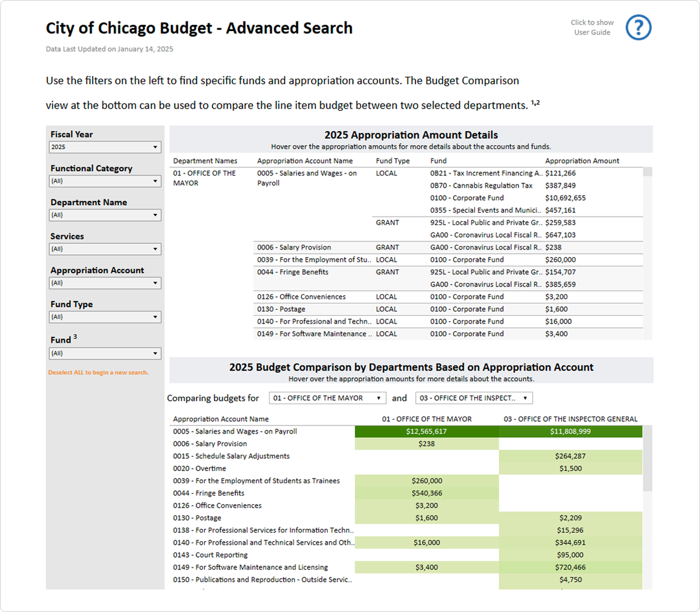Click '0143 - Court Reporting' row label

[210, 555]
